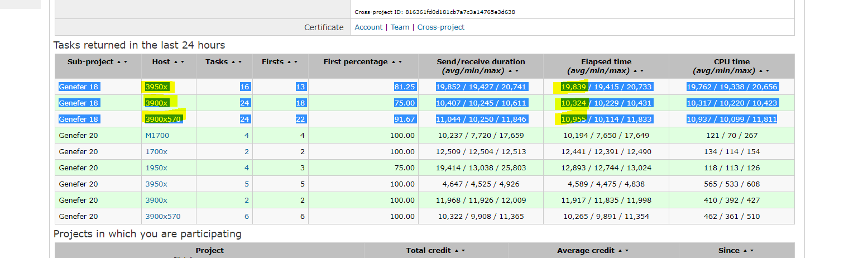Open the 16 tasks link for 3950x

click(x=244, y=87)
